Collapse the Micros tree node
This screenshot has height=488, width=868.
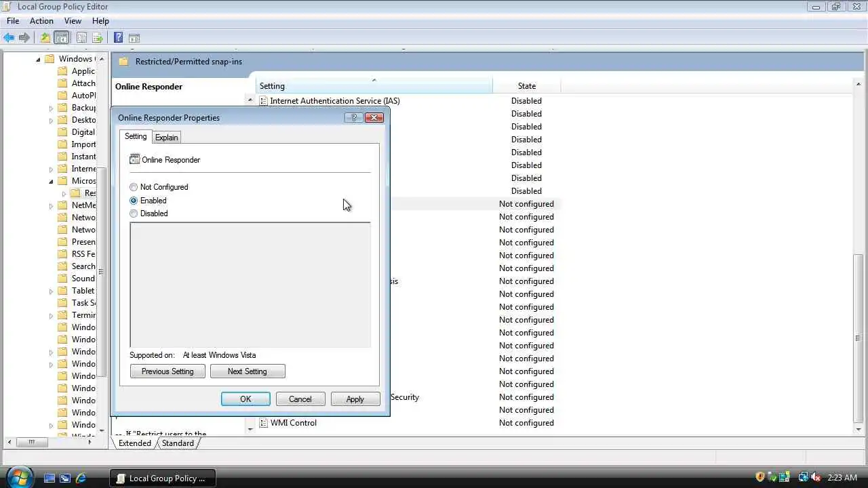coord(51,181)
